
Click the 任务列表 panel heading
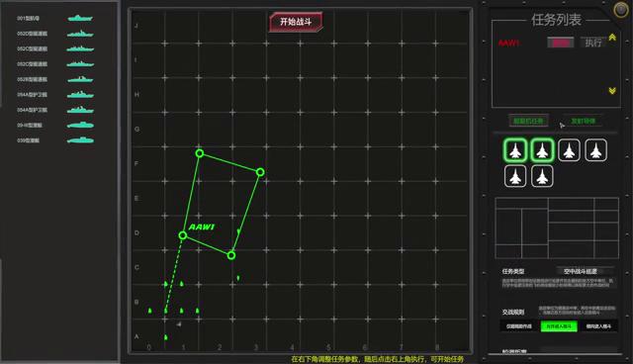pyautogui.click(x=556, y=20)
